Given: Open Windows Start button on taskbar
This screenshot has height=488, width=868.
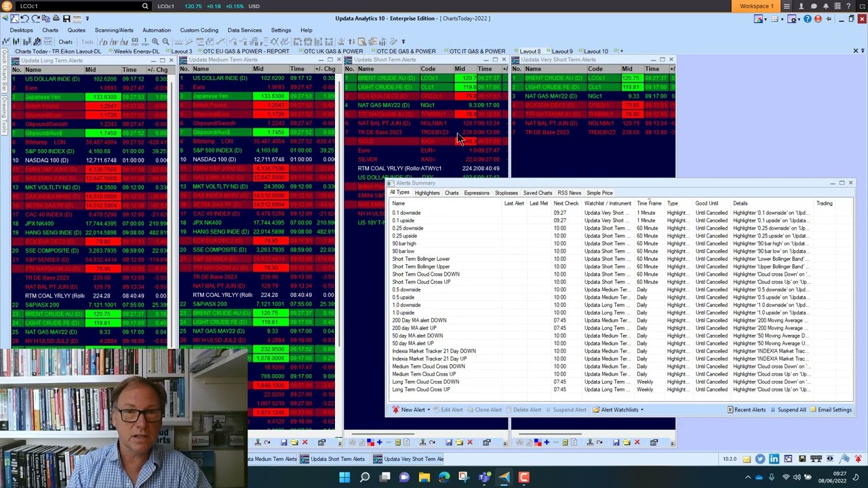Looking at the screenshot, I should (x=344, y=477).
